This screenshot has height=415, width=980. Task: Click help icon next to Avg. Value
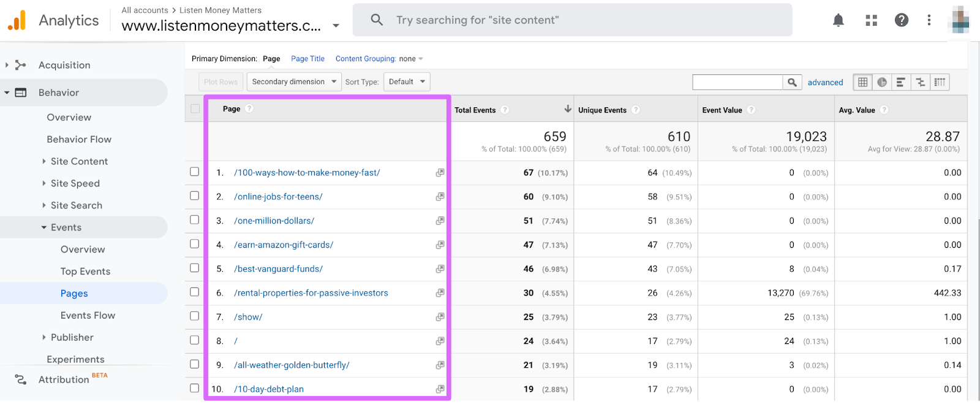coord(884,110)
